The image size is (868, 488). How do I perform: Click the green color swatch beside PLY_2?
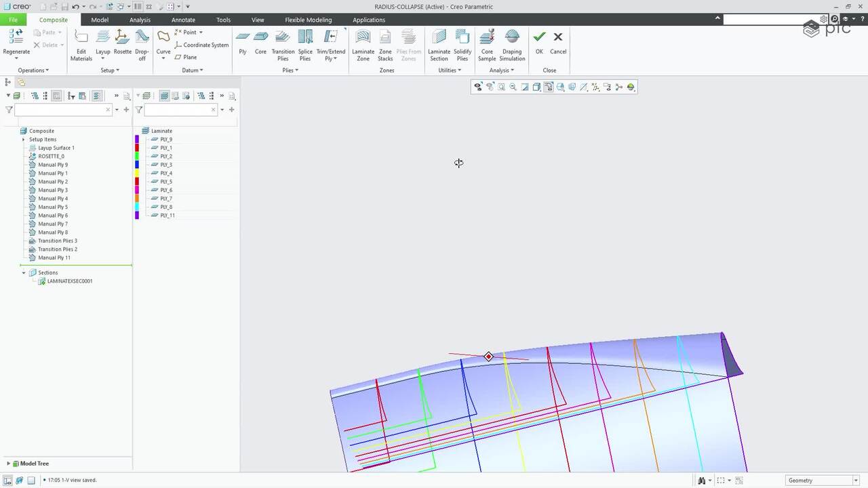tap(137, 156)
